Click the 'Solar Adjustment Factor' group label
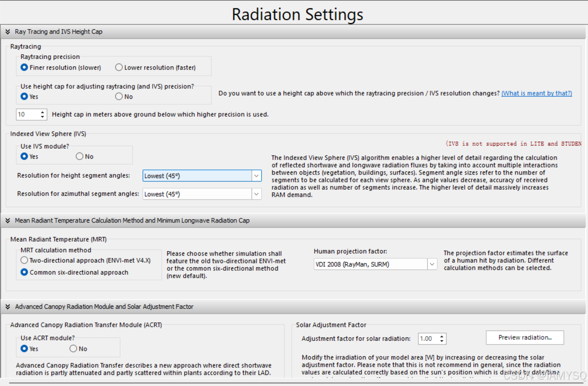The image size is (588, 386). (x=331, y=325)
